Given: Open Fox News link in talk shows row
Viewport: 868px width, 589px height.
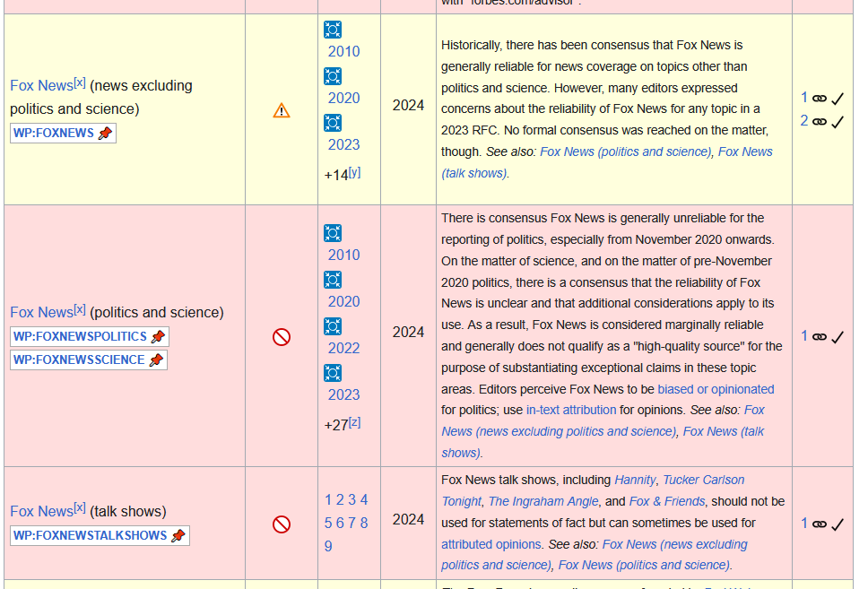Looking at the screenshot, I should (41, 511).
